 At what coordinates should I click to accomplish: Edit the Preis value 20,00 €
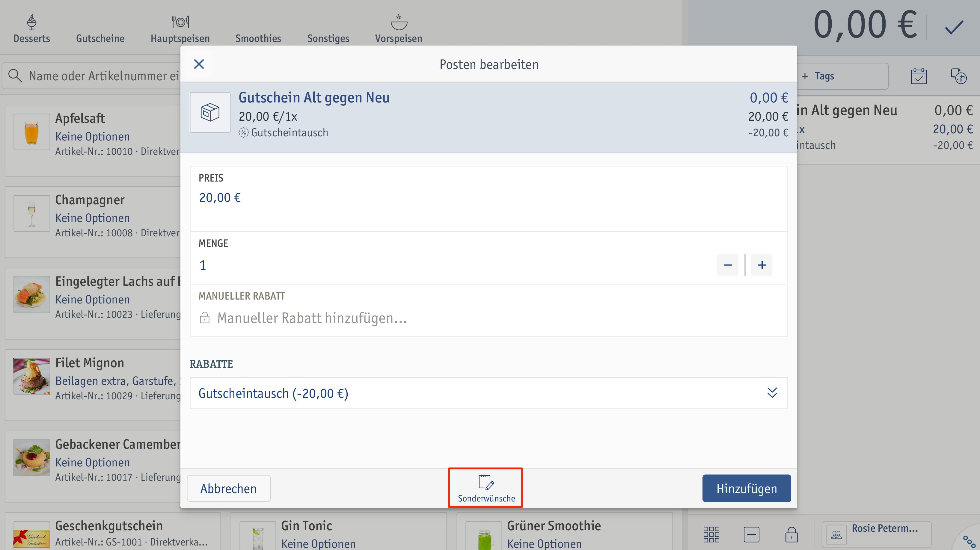pos(220,197)
